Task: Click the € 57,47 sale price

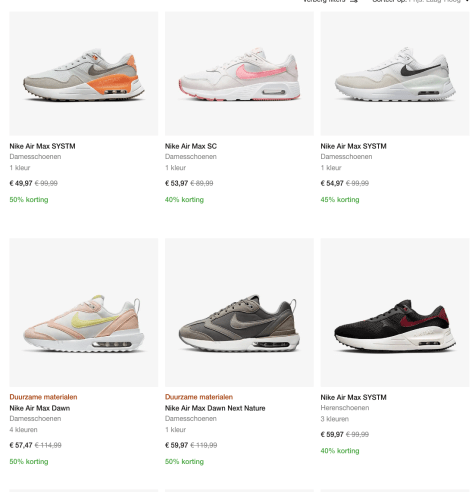Action: (21, 445)
